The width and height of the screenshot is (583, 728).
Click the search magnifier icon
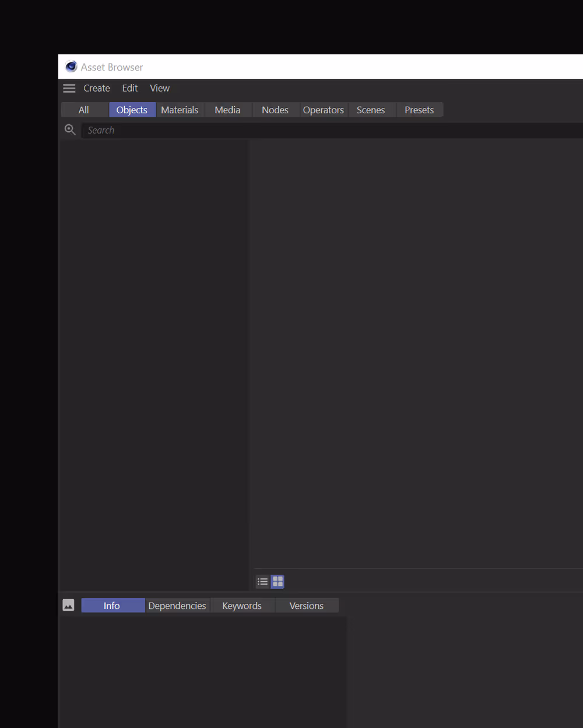tap(70, 129)
